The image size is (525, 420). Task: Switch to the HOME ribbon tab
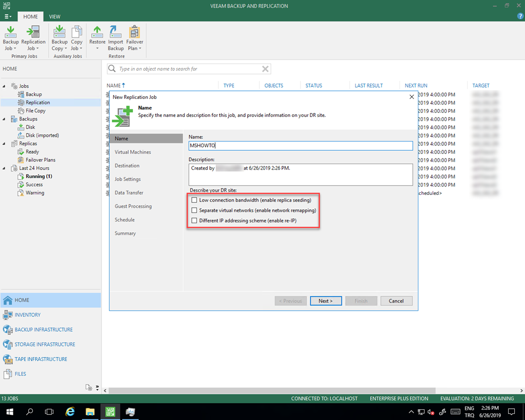click(x=30, y=16)
